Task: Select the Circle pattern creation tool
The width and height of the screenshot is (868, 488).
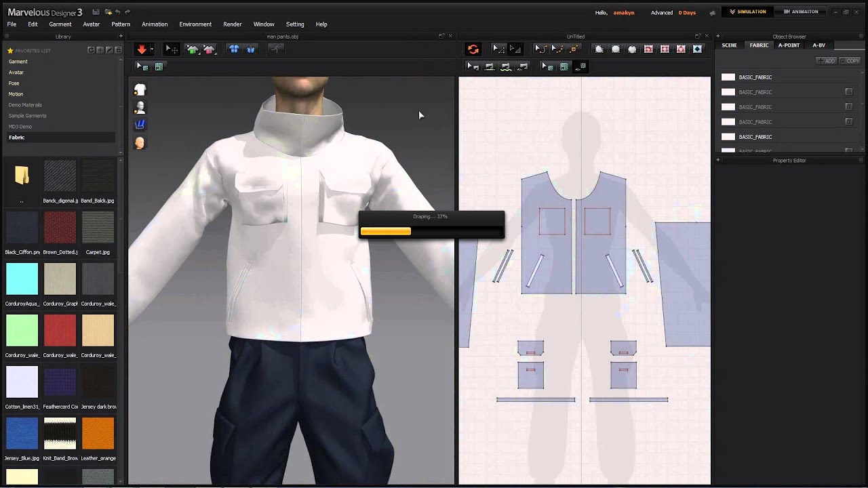Action: [x=632, y=49]
